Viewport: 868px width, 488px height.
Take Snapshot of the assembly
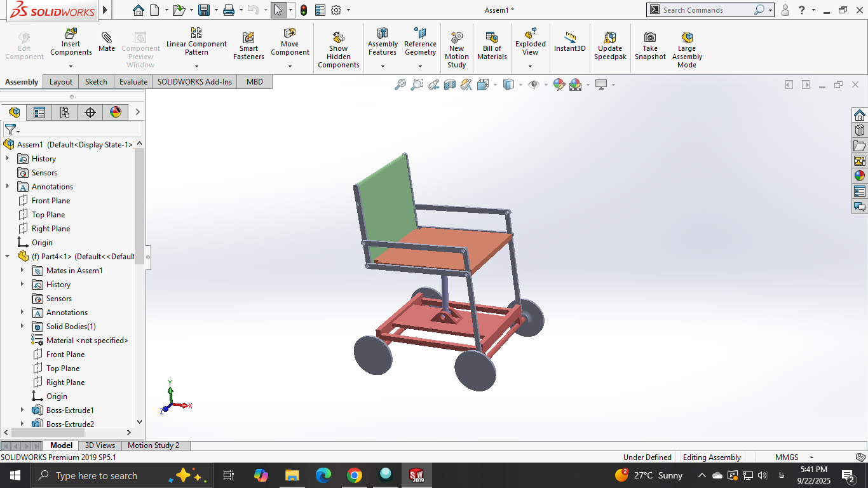coord(650,46)
